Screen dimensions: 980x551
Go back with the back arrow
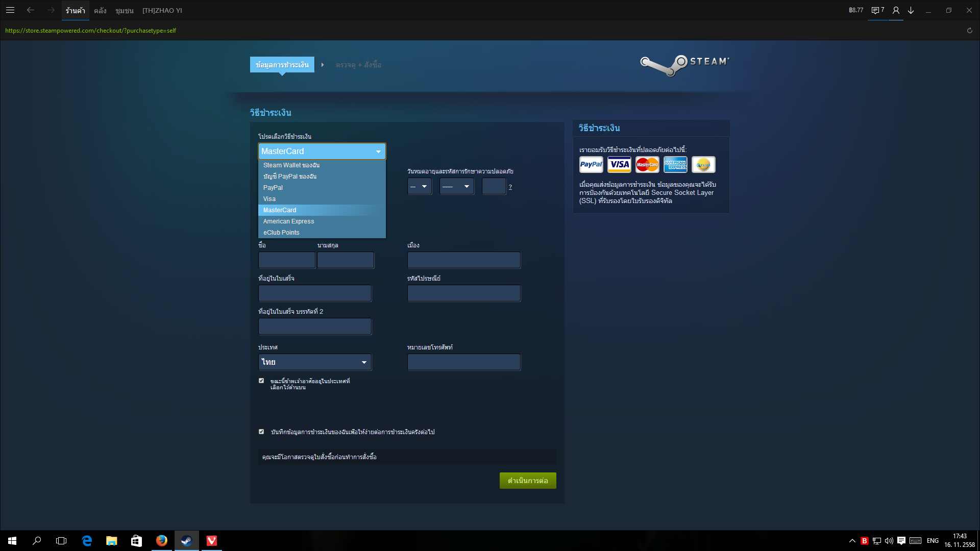point(31,10)
